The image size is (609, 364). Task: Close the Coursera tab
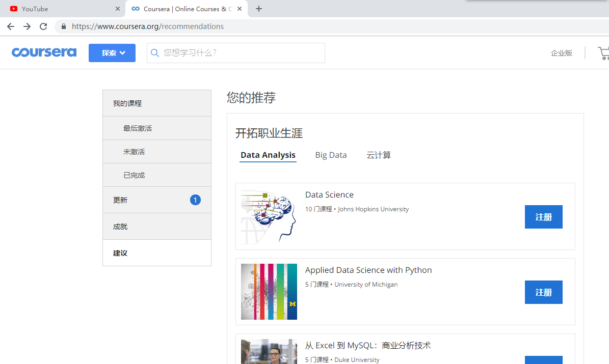coord(239,9)
